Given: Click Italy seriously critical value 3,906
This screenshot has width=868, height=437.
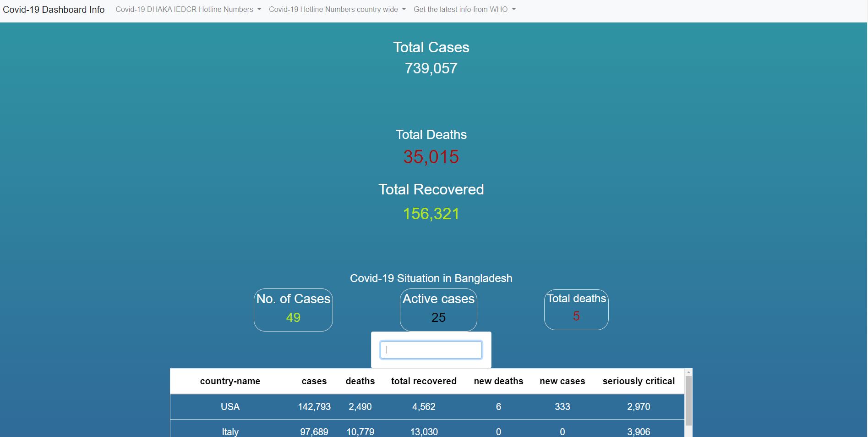Looking at the screenshot, I should [x=639, y=432].
